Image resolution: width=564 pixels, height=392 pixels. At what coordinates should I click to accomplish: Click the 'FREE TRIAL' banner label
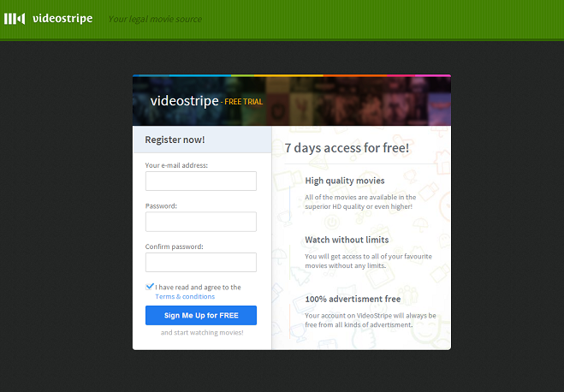pyautogui.click(x=244, y=102)
